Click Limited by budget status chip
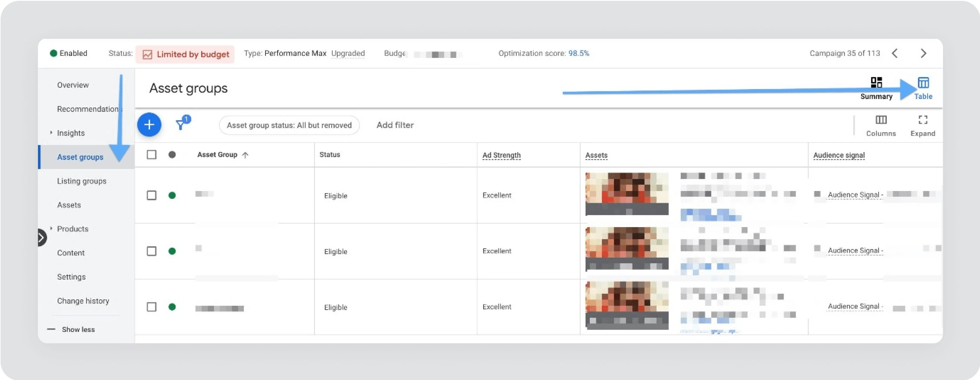Viewport: 980px width, 380px height. [x=186, y=54]
